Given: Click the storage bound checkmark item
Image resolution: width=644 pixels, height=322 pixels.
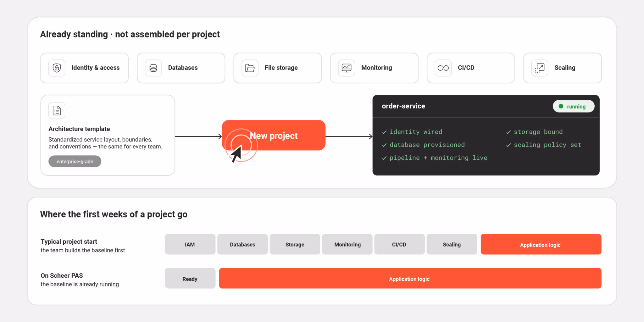Looking at the screenshot, I should tap(535, 132).
